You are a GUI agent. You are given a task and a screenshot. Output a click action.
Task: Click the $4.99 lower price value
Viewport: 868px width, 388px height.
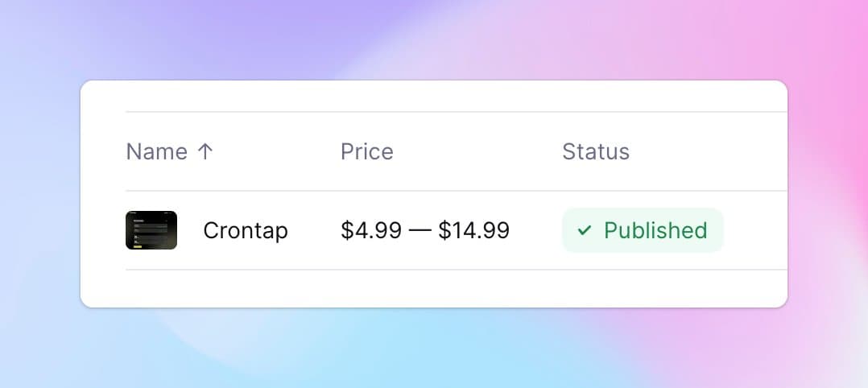click(x=371, y=230)
